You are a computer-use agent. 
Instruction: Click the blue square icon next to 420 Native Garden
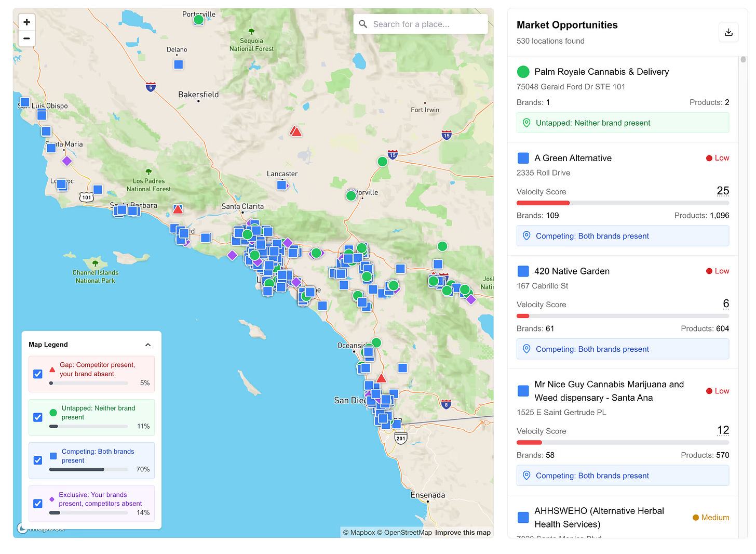pyautogui.click(x=523, y=271)
